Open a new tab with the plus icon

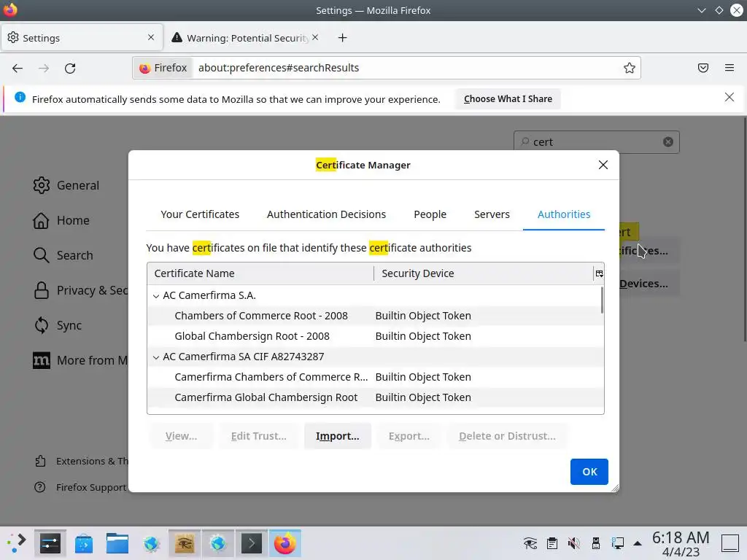pyautogui.click(x=342, y=38)
